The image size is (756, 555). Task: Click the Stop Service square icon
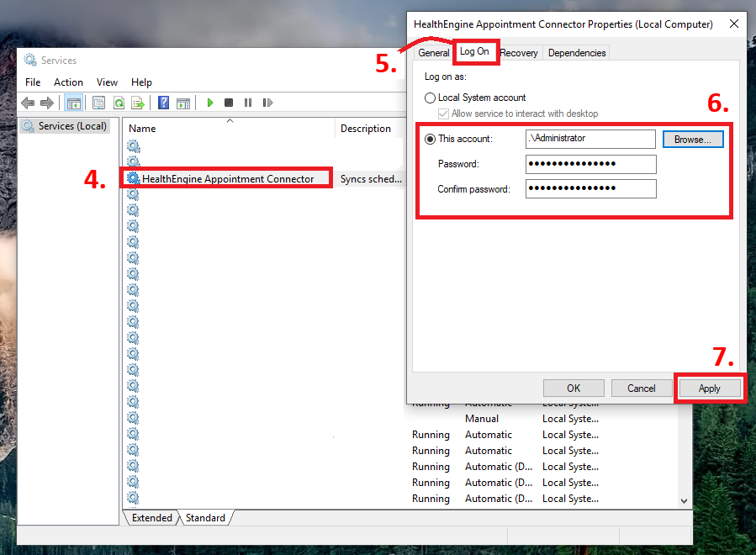pyautogui.click(x=229, y=103)
